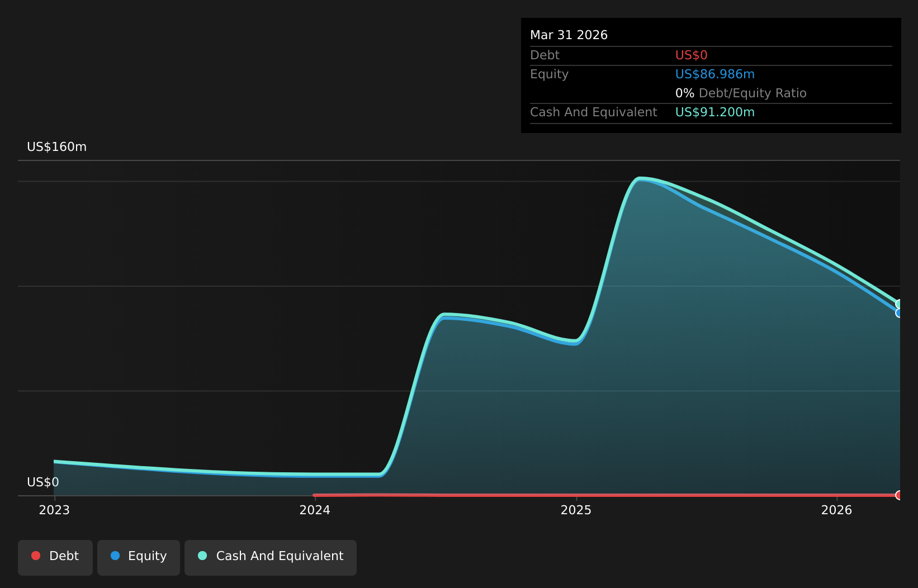
Task: Click the 2023 x-axis label
Action: (54, 510)
